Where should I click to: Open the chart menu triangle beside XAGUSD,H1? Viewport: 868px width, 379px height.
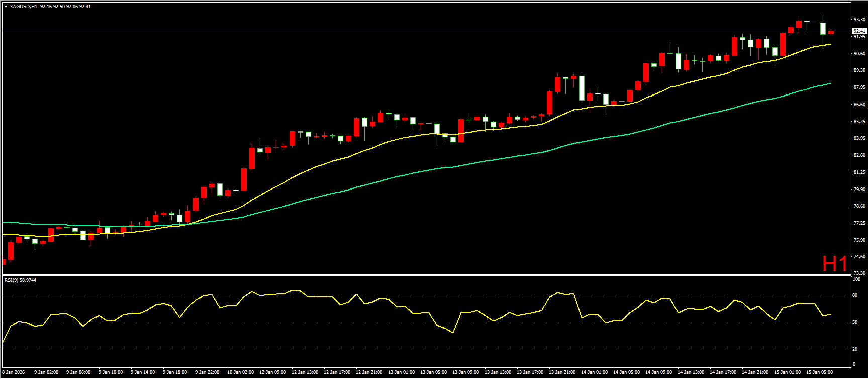tap(6, 7)
